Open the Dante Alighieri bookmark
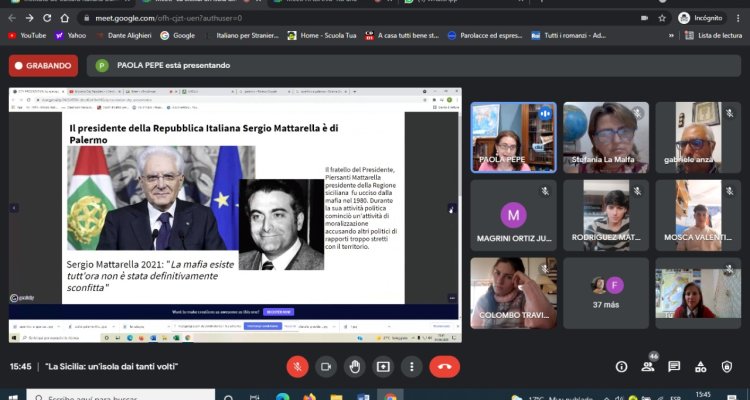Screen dimensions: 750x400 (124, 35)
